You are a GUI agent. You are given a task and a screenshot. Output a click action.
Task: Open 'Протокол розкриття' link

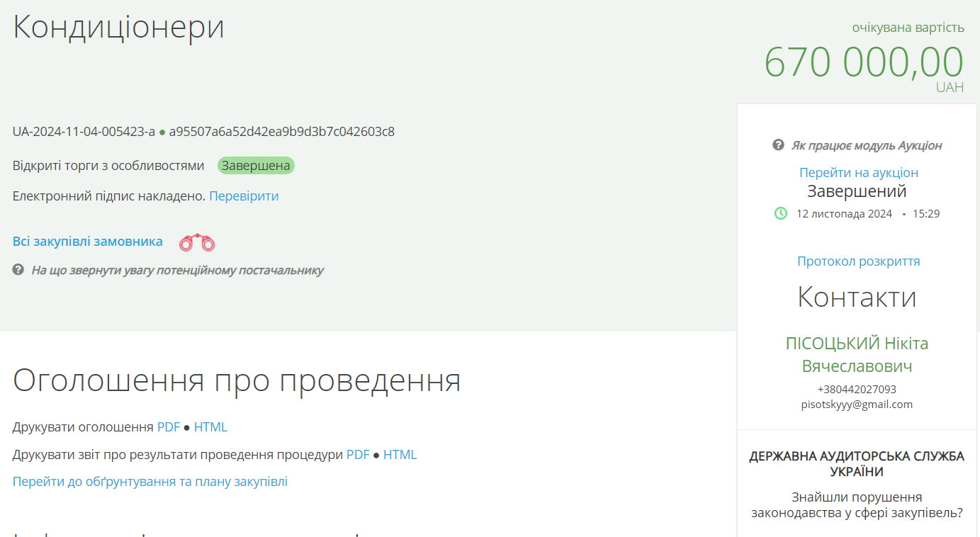(858, 261)
